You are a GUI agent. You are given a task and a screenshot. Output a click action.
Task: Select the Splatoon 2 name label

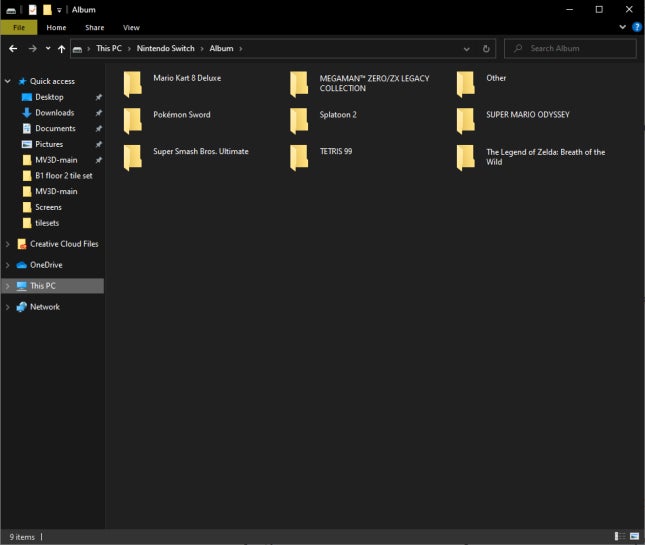(x=338, y=115)
